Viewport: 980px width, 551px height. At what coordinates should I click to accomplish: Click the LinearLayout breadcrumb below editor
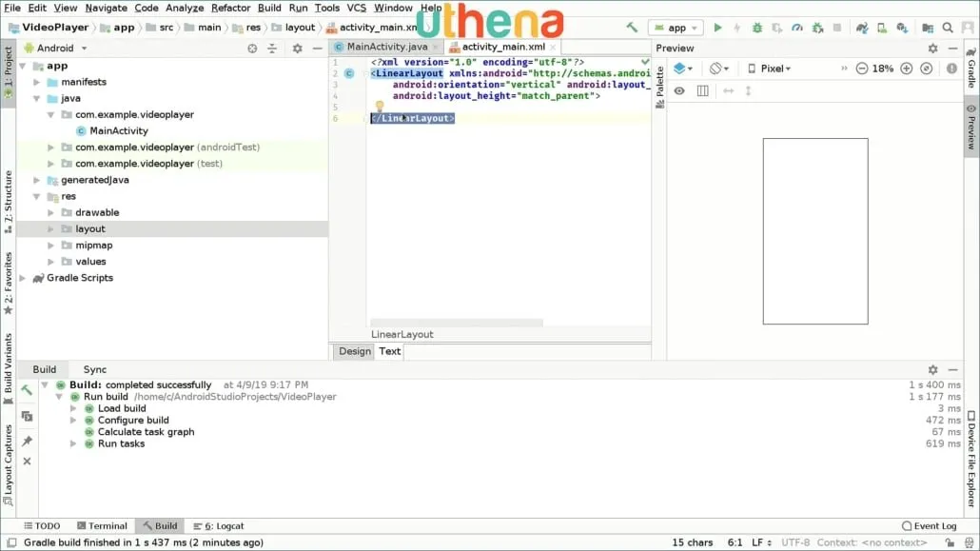402,335
